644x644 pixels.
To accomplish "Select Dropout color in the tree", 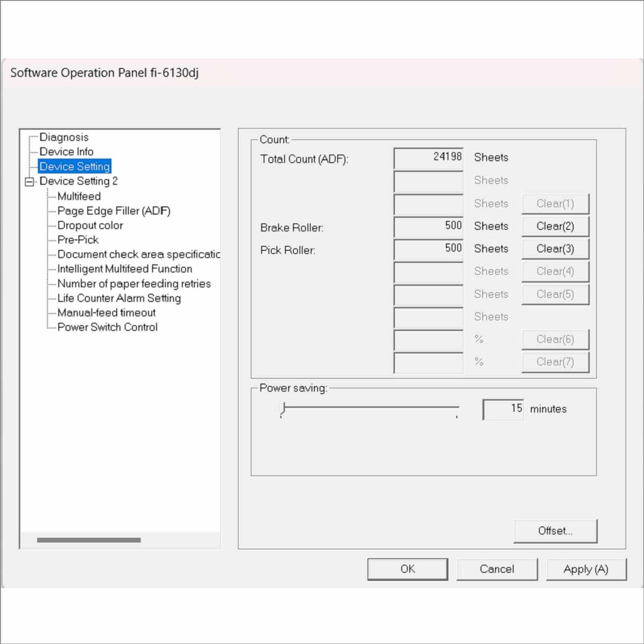I will tap(90, 225).
